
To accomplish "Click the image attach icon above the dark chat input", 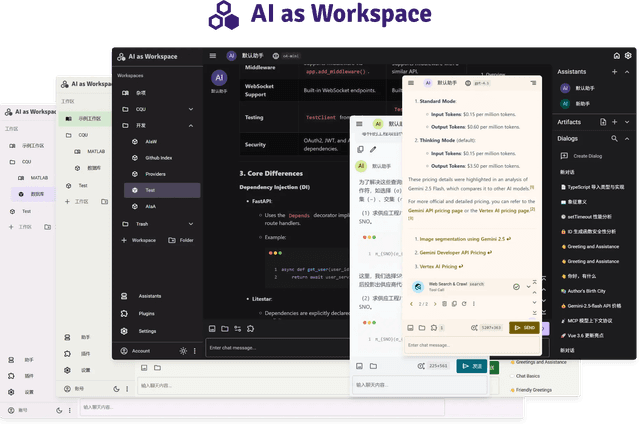I will [212, 329].
